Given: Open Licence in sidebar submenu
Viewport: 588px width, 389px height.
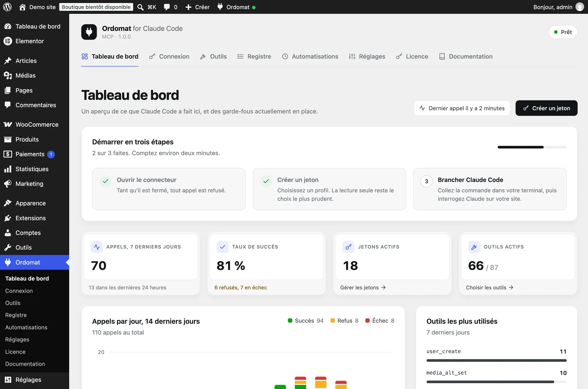Looking at the screenshot, I should [x=15, y=352].
